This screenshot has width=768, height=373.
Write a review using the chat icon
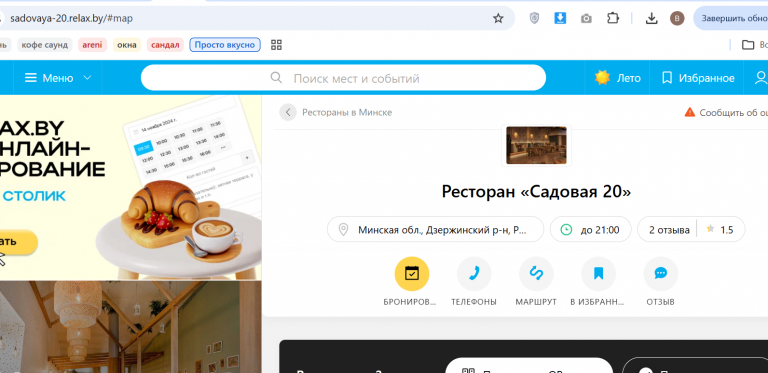[661, 274]
